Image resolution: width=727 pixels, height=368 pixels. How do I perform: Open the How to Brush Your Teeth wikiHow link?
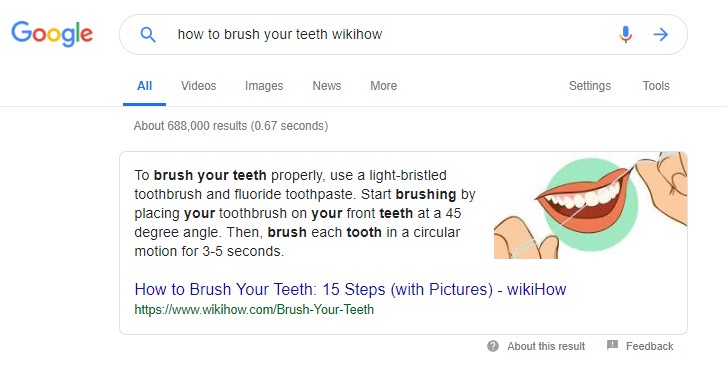350,289
